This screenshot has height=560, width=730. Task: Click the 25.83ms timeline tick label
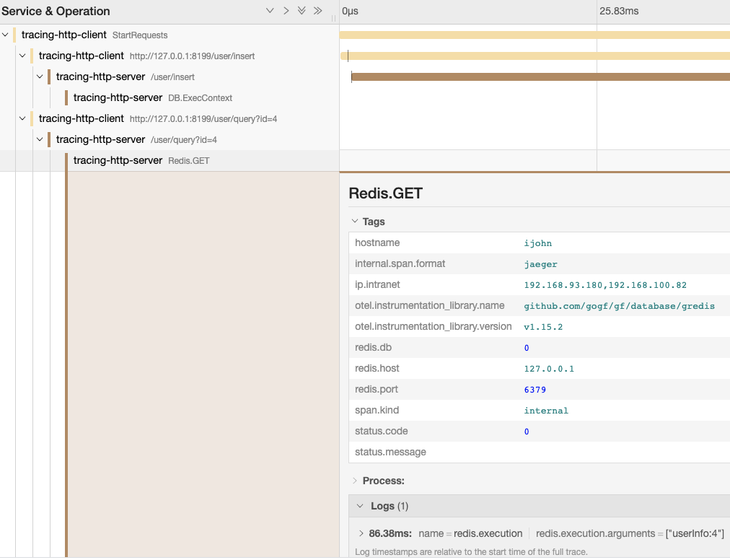tap(619, 11)
